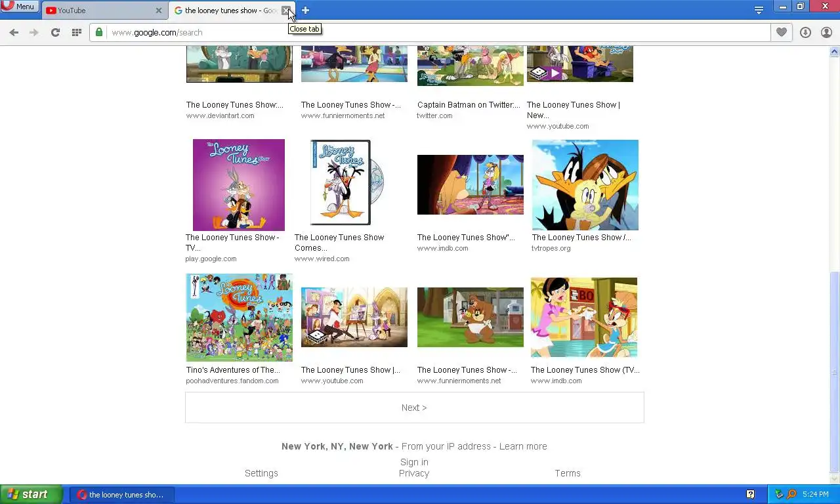This screenshot has height=504, width=840.
Task: Add page to bookmarks heart icon
Action: pyautogui.click(x=781, y=32)
